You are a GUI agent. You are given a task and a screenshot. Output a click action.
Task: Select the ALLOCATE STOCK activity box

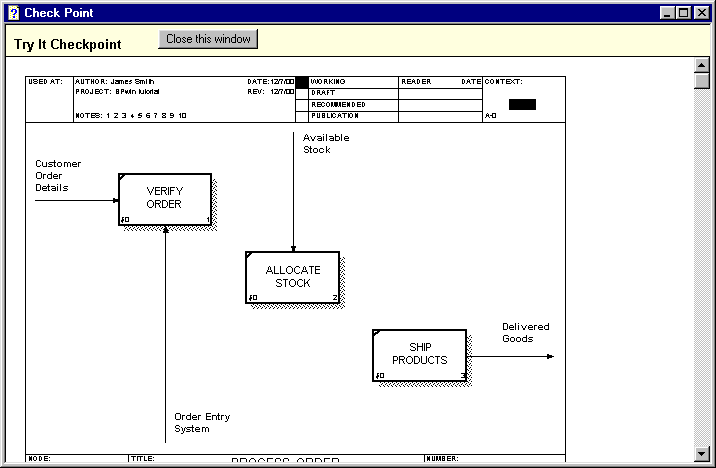[x=293, y=277]
